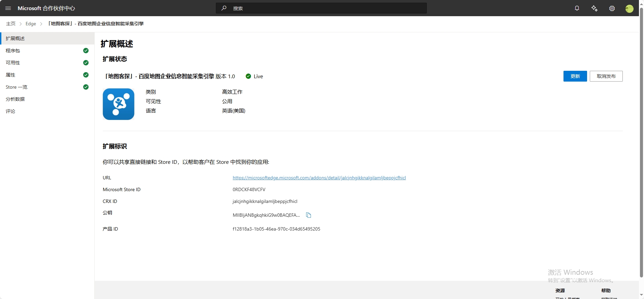The image size is (644, 299).
Task: Click green checkmark beside 程序包
Action: click(86, 51)
